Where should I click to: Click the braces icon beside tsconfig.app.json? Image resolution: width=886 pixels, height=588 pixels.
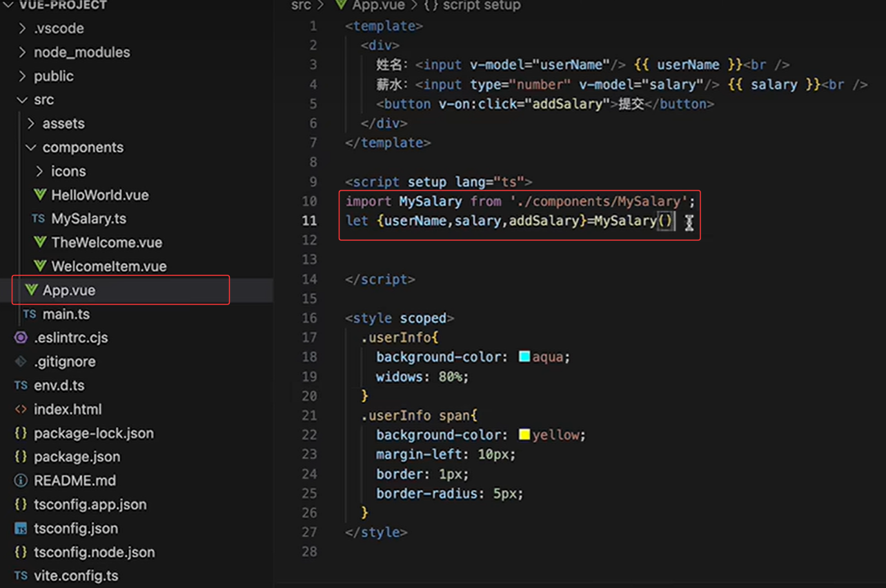pyautogui.click(x=21, y=504)
